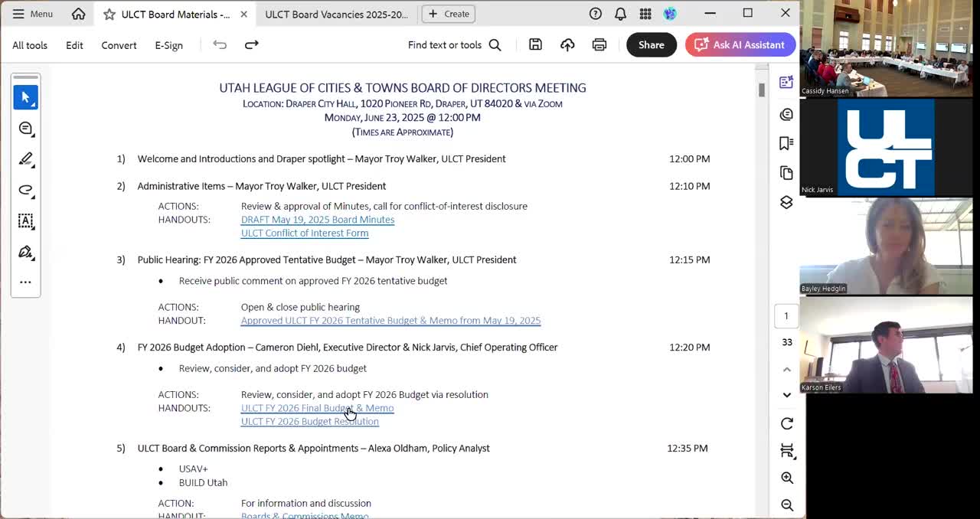Select the arrow selection tool

pos(25,97)
